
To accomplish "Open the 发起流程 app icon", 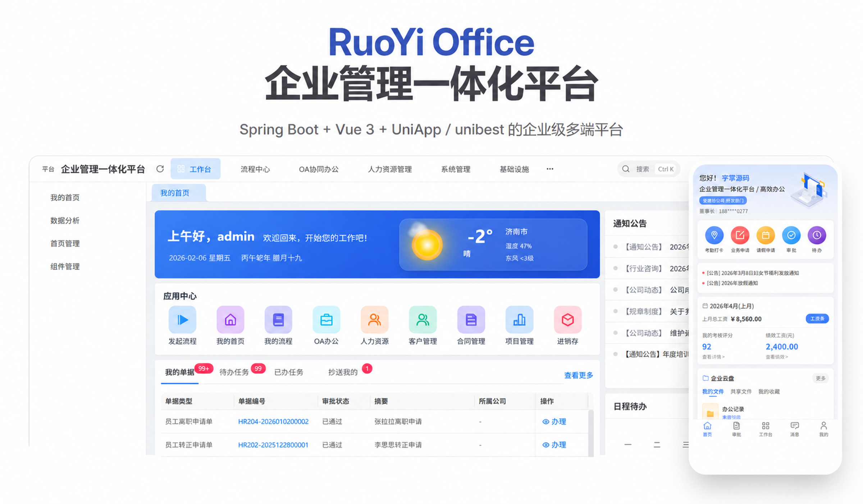I will (182, 320).
